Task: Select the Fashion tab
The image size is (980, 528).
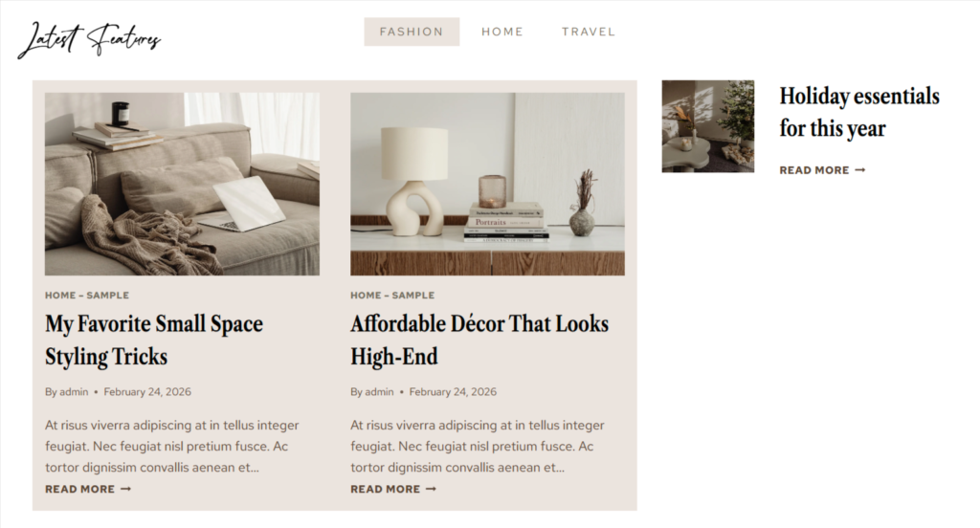Action: click(412, 32)
